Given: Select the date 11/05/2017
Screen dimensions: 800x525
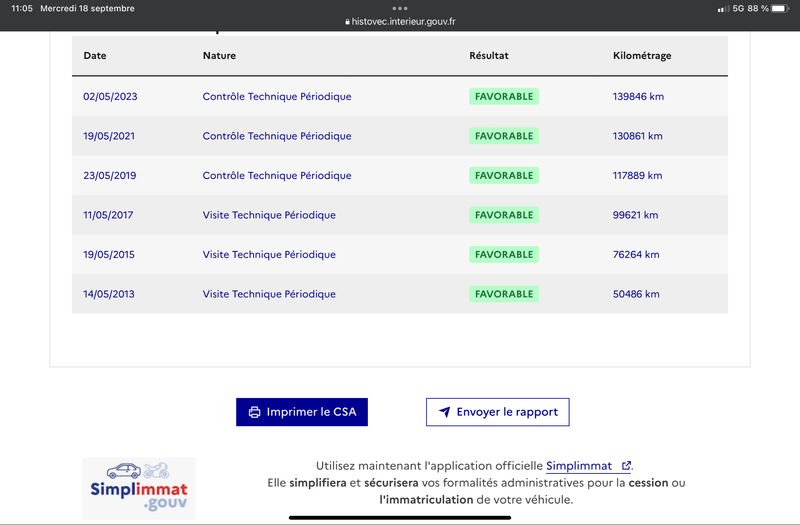Looking at the screenshot, I should point(108,215).
